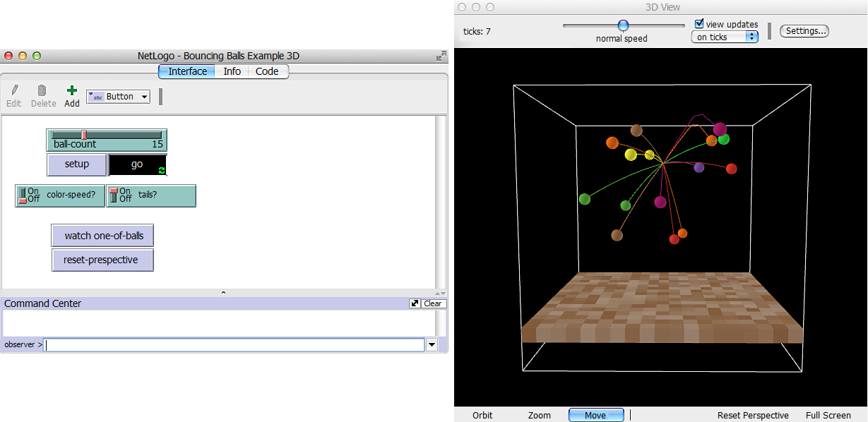This screenshot has width=868, height=422.
Task: Toggle the tails? switch
Action: [x=114, y=195]
